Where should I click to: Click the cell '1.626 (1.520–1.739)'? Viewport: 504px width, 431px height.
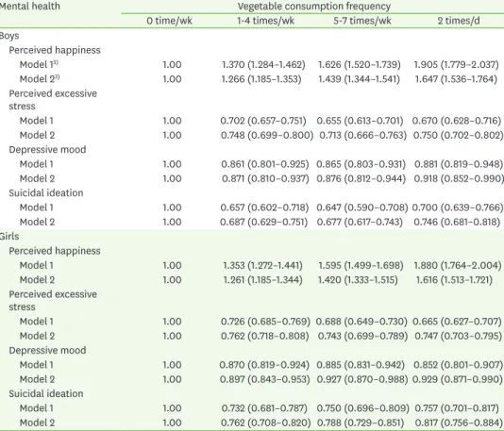[360, 64]
